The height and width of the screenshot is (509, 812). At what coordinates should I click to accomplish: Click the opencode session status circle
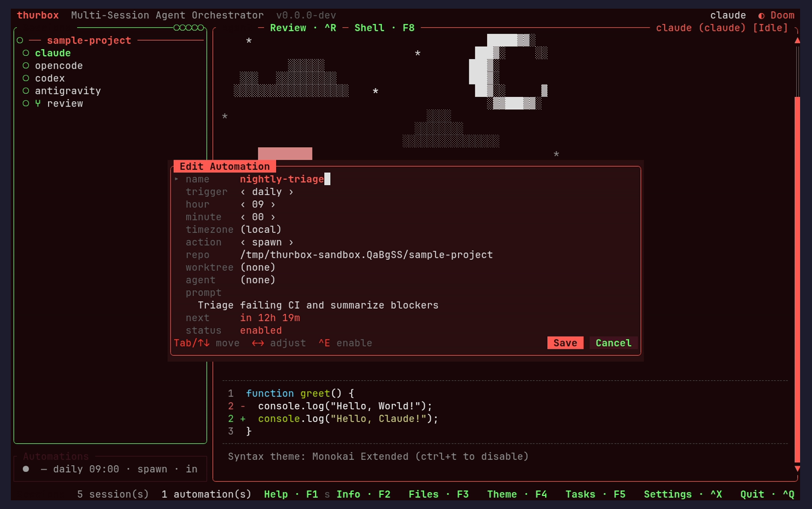tap(25, 66)
